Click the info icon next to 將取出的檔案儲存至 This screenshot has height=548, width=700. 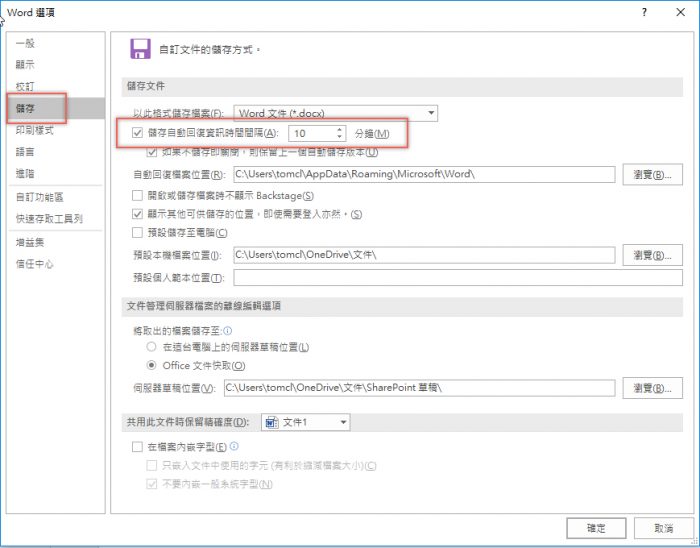pyautogui.click(x=228, y=331)
